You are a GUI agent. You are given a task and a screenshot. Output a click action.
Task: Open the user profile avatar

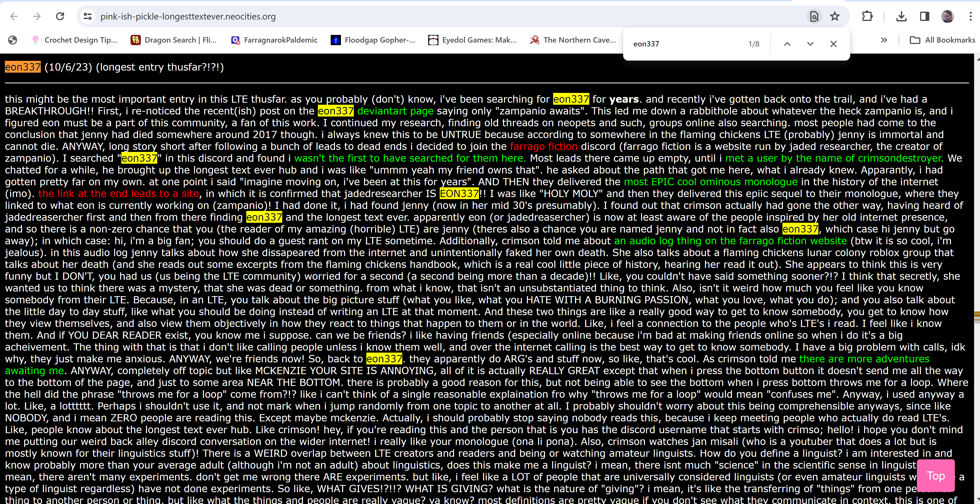tap(947, 16)
